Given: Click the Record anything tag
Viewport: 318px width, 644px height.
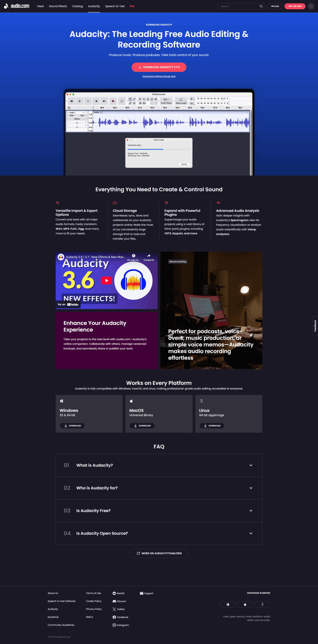Looking at the screenshot, I should [178, 262].
